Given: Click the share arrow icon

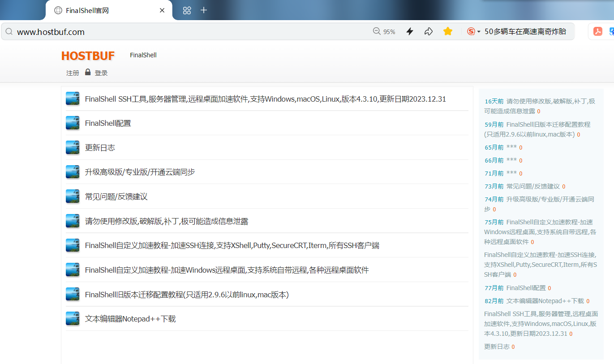Looking at the screenshot, I should tap(428, 31).
